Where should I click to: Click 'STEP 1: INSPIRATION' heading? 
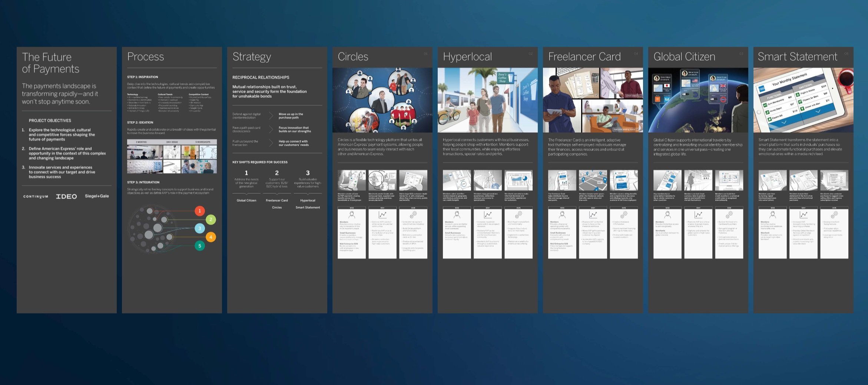[x=143, y=77]
